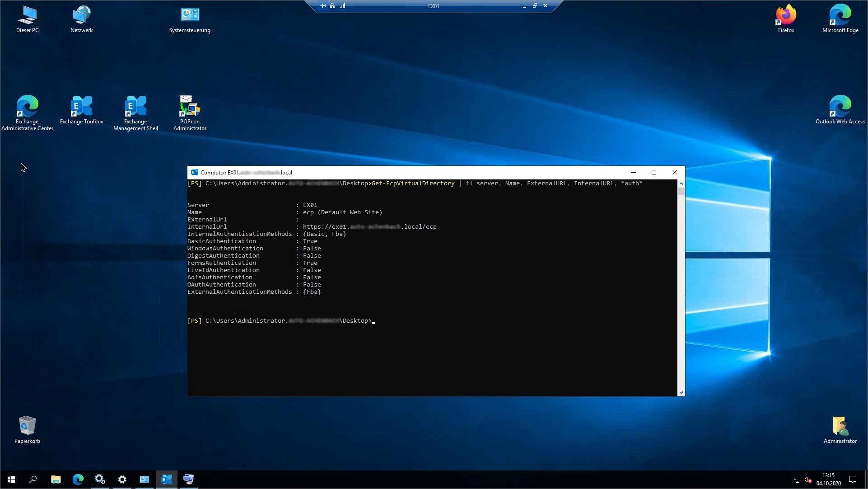The height and width of the screenshot is (489, 868).
Task: Click ExternalAuthenticationMethods {Fba} value
Action: pyautogui.click(x=312, y=292)
